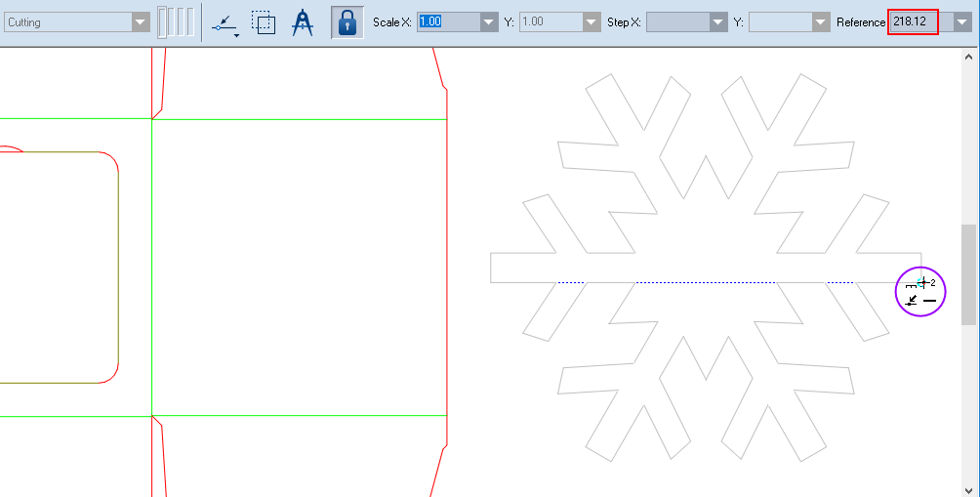
Task: Open the Step X dropdown arrow
Action: tap(719, 21)
